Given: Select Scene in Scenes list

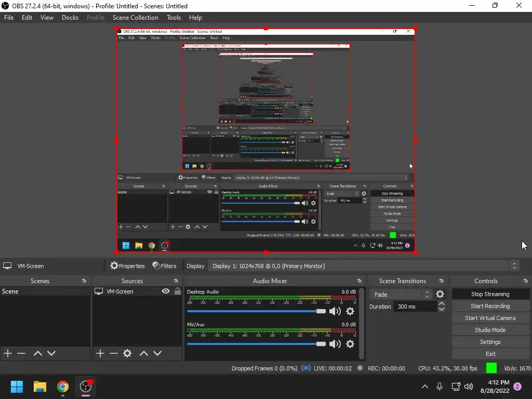Looking at the screenshot, I should coord(45,291).
